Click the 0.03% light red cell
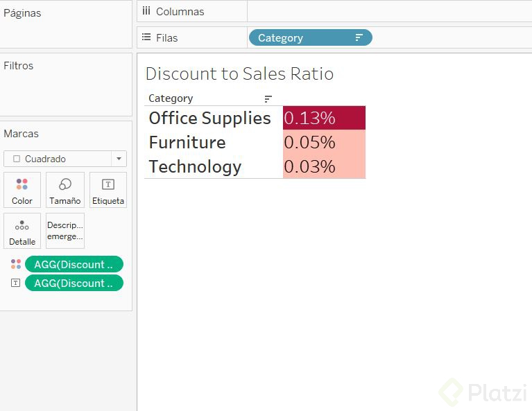Image resolution: width=532 pixels, height=411 pixels. coord(324,166)
